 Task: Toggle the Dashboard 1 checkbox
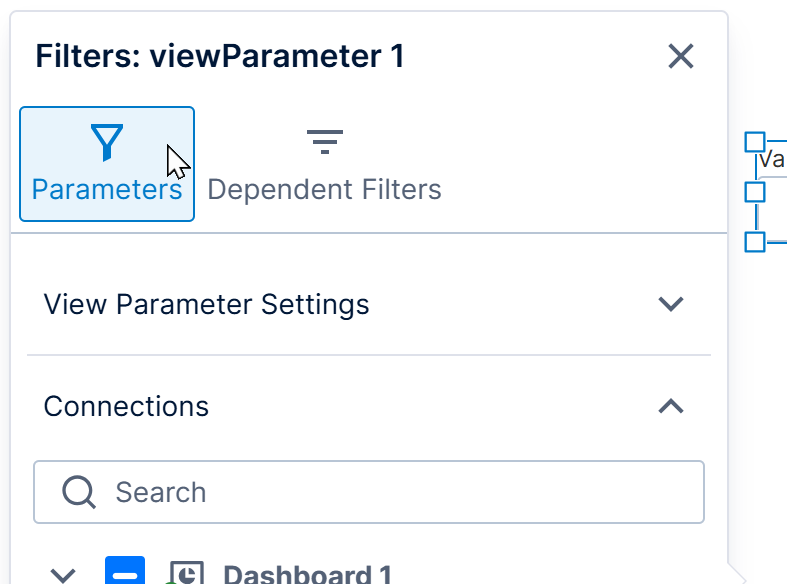coord(125,570)
